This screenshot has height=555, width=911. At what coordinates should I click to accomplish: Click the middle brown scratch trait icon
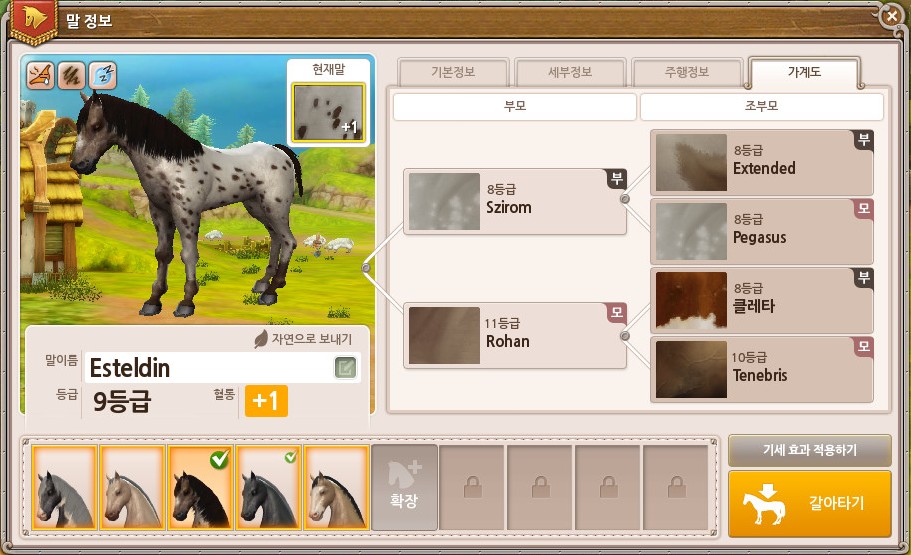pos(71,76)
